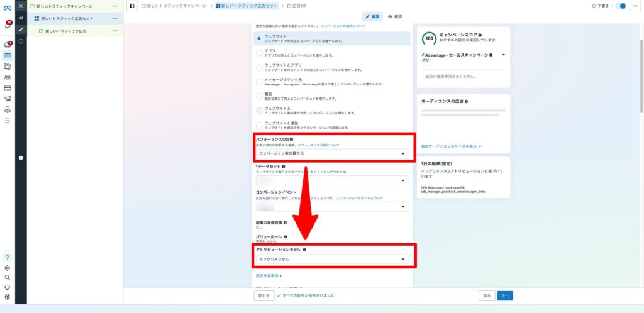Open more options ellipsis at top right

pos(636,6)
